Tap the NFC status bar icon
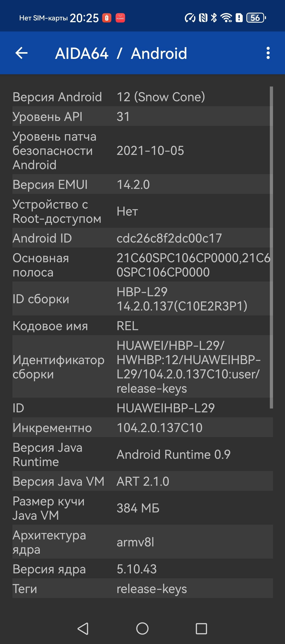The image size is (285, 644). [x=203, y=18]
